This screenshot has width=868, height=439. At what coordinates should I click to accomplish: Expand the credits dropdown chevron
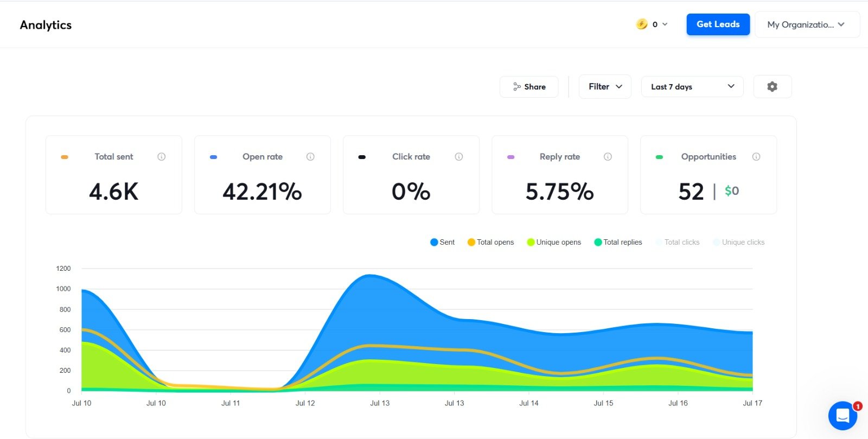click(x=665, y=24)
